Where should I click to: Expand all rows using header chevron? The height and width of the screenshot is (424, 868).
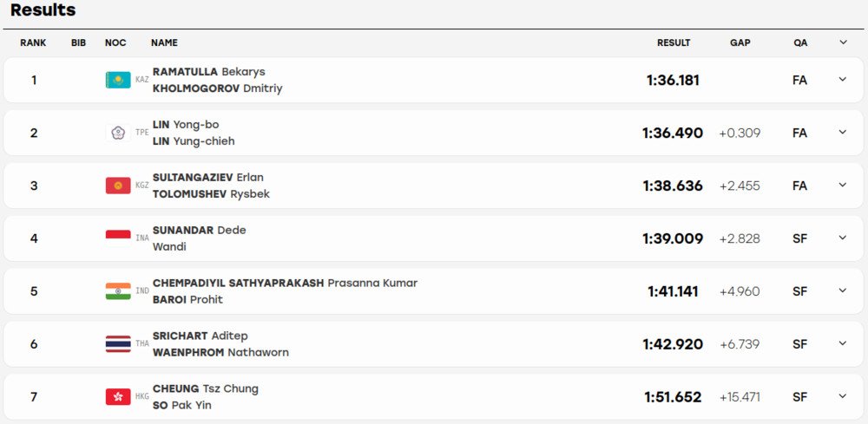(x=843, y=42)
